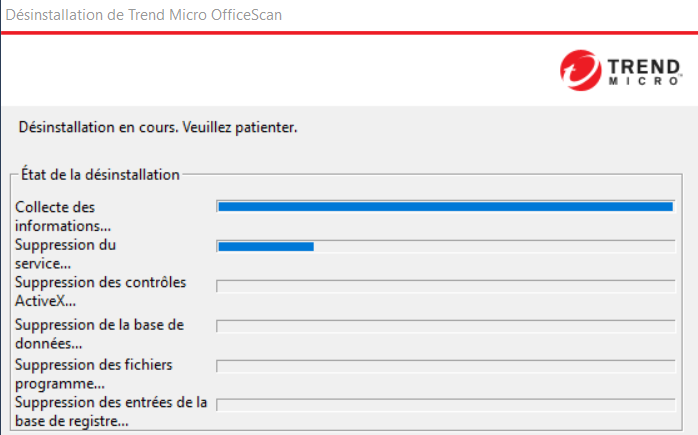Click the progress bar for base de données removal
698x435 pixels.
446,326
